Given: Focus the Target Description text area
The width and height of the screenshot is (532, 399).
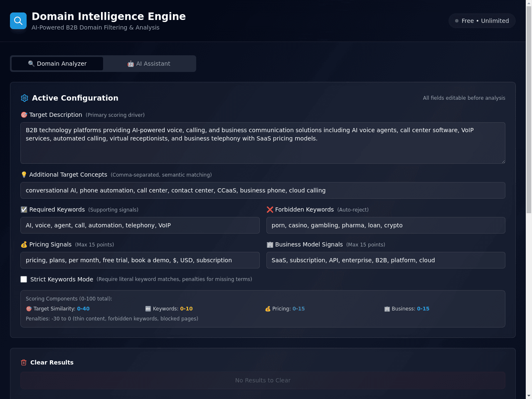Looking at the screenshot, I should [x=263, y=143].
